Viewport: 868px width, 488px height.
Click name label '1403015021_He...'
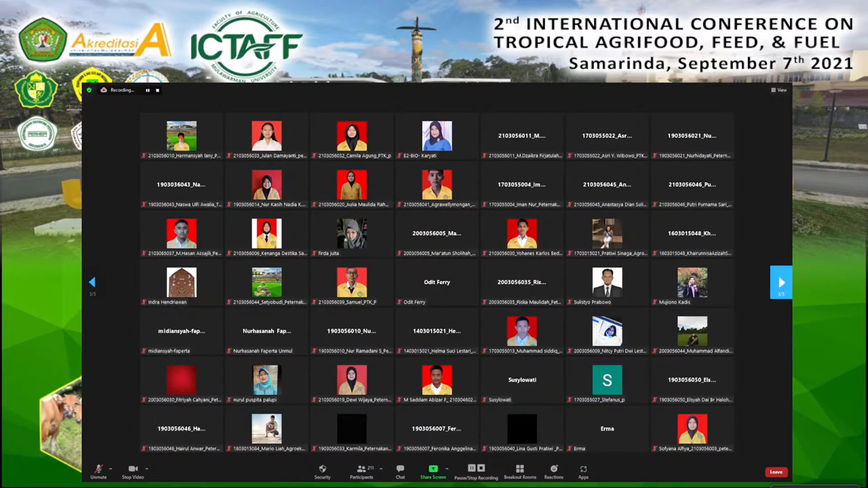[437, 331]
